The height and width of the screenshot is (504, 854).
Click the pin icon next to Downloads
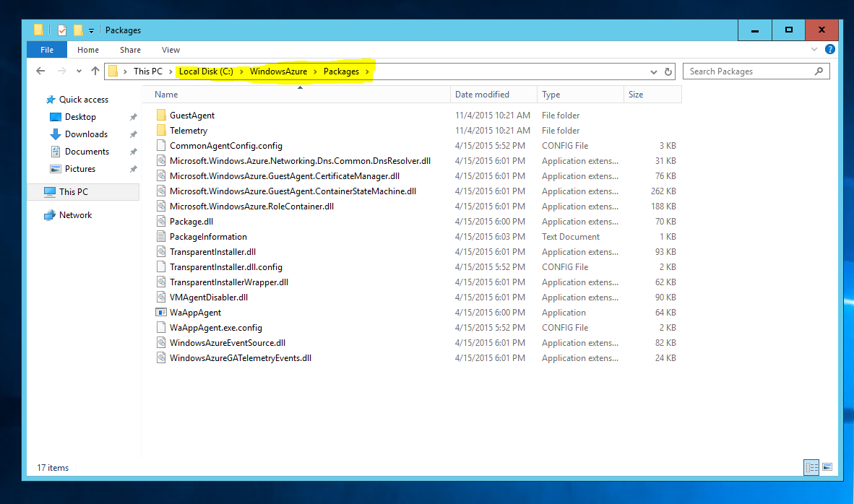(134, 134)
